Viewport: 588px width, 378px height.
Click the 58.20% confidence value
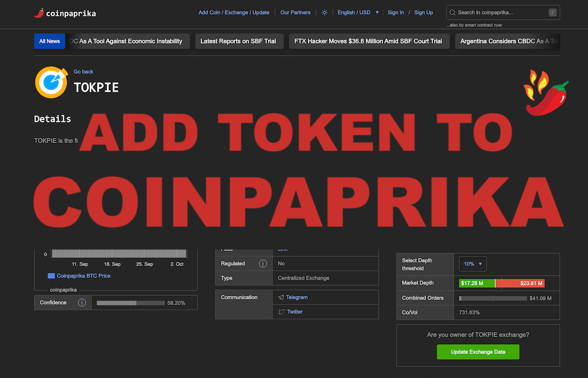pos(176,303)
